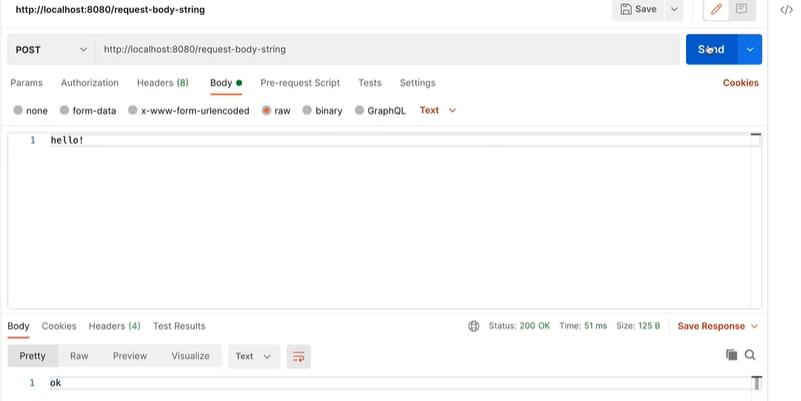Screen dimensions: 801x401
Task: Select the Preview response view
Action: click(130, 356)
